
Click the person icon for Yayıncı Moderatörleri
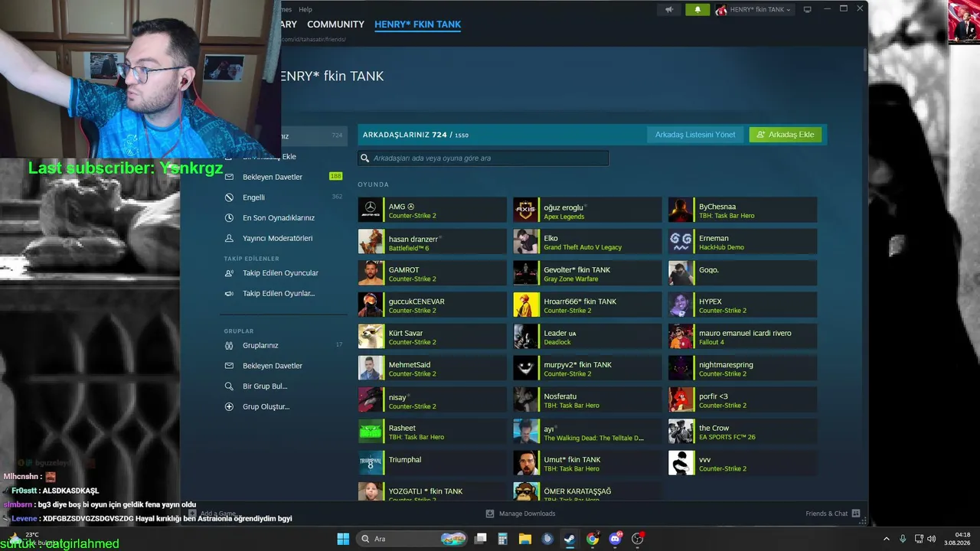(x=229, y=238)
